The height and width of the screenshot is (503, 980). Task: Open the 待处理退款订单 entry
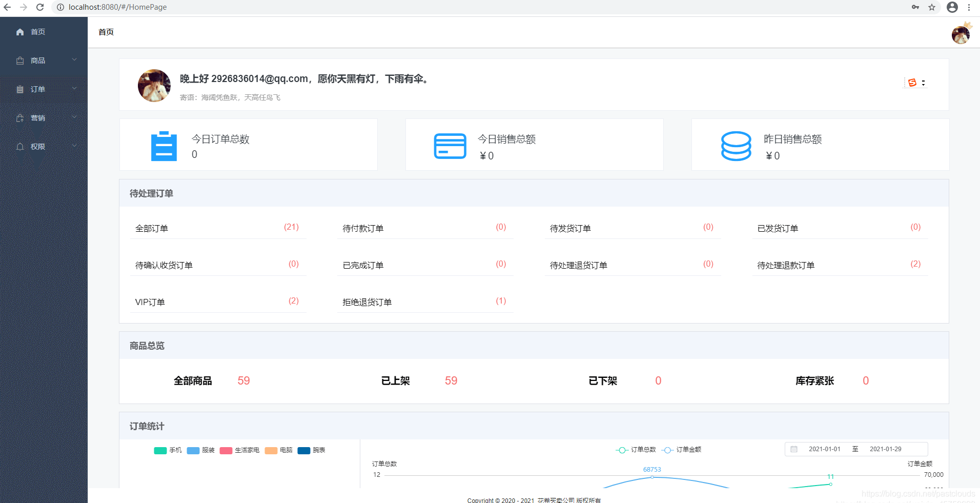[x=840, y=265]
